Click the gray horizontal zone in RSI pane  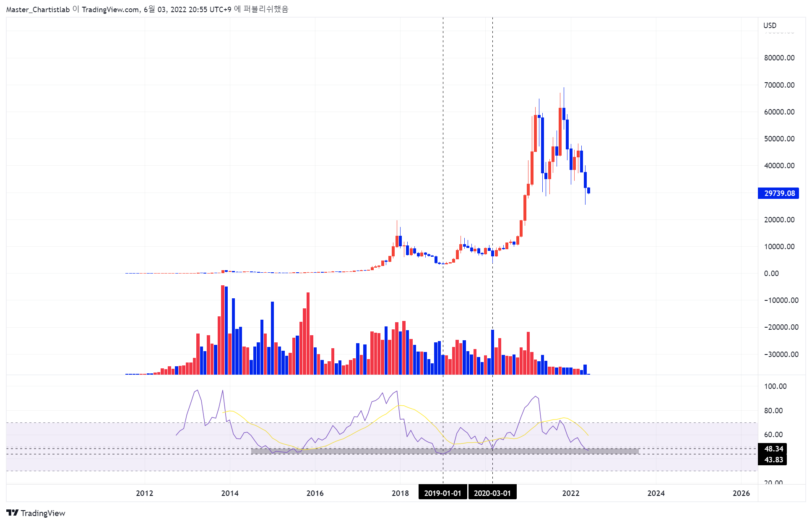[x=445, y=451]
